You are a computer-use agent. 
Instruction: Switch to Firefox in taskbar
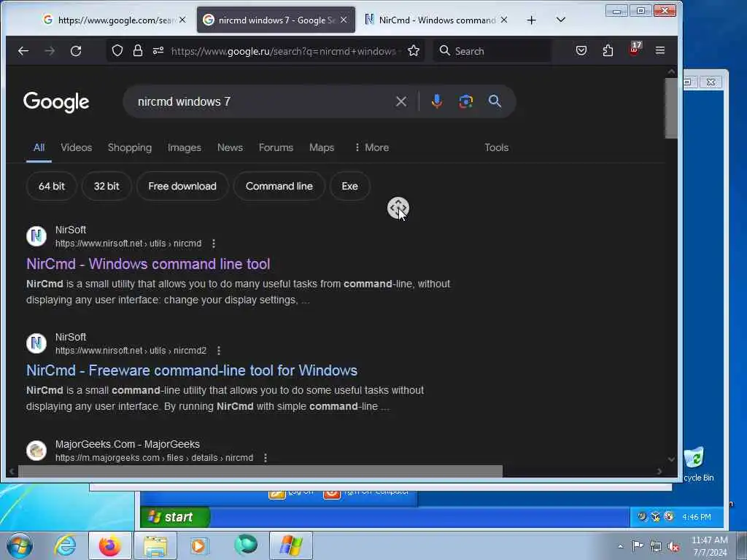pos(109,545)
